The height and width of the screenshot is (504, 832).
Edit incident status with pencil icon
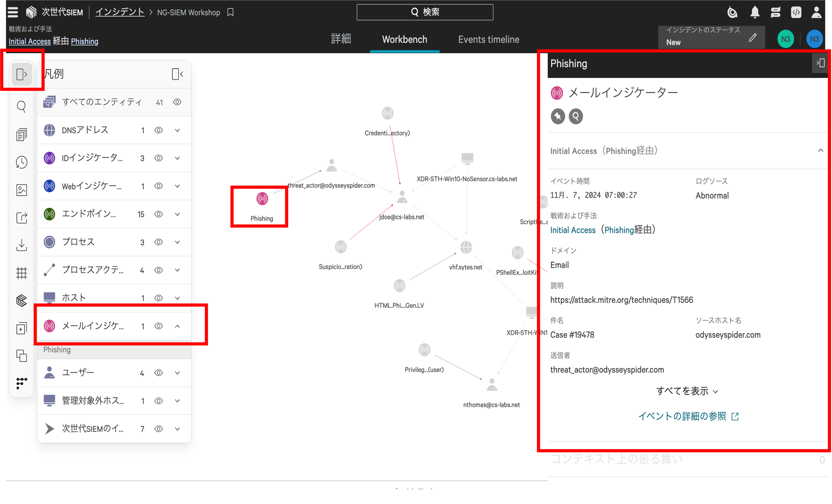click(753, 37)
